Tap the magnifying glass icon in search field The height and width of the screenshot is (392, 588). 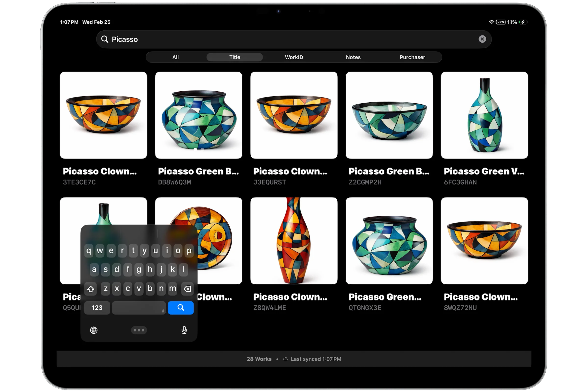click(x=105, y=39)
